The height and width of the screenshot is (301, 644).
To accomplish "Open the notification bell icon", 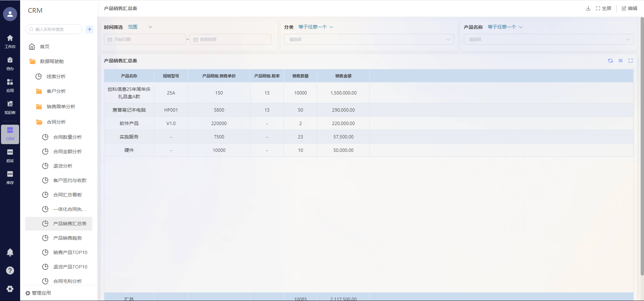I will [x=10, y=252].
